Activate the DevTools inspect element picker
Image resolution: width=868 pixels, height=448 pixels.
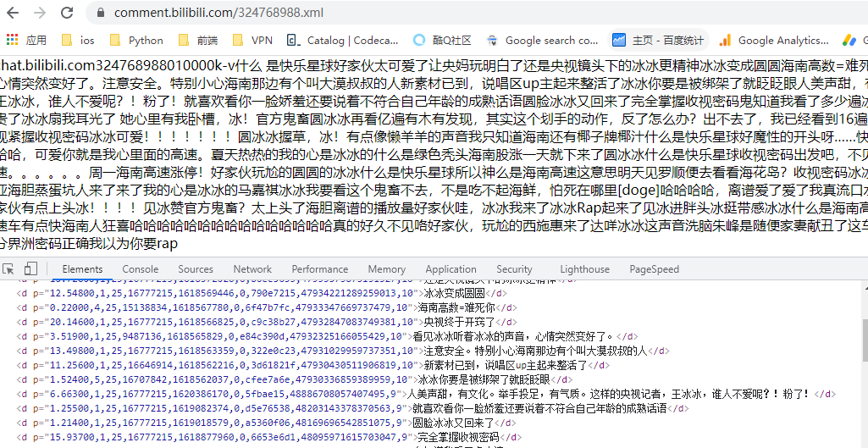click(8, 269)
